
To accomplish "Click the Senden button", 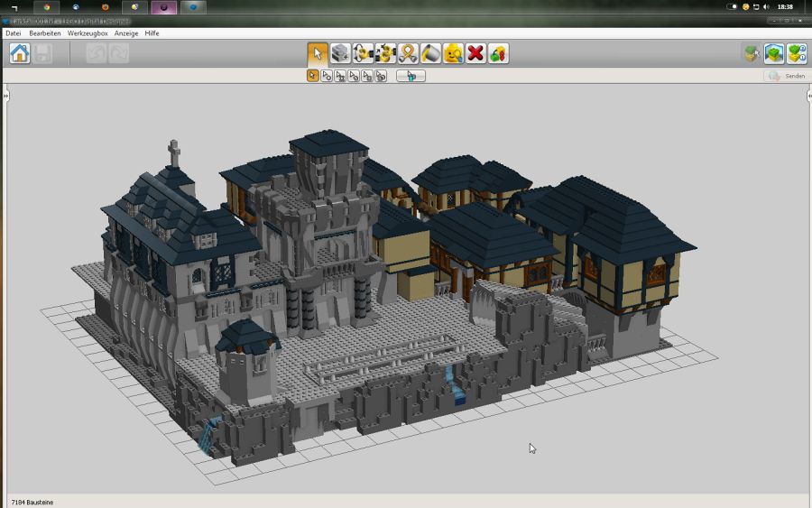I will 786,76.
